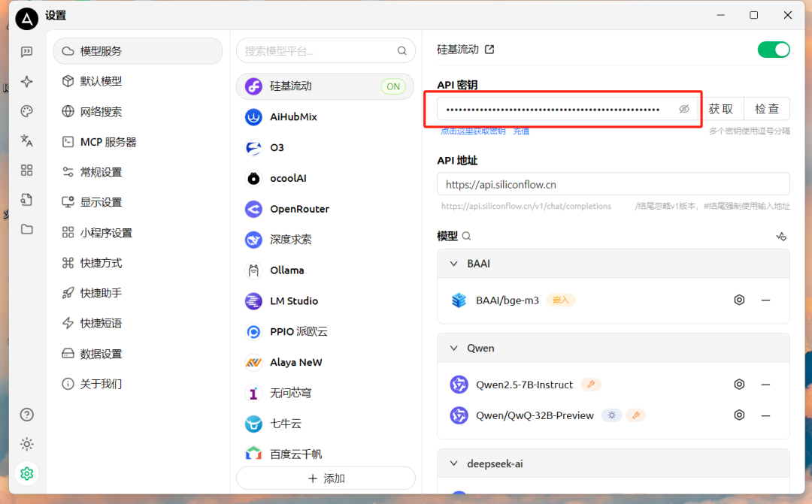Collapse the deepseek-ai model group
The height and width of the screenshot is (504, 812).
tap(453, 463)
